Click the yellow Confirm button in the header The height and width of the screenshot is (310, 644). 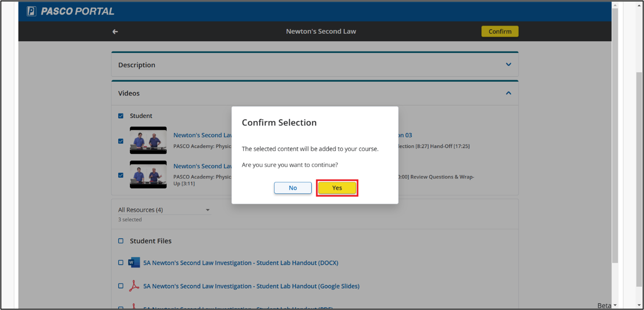coord(500,31)
